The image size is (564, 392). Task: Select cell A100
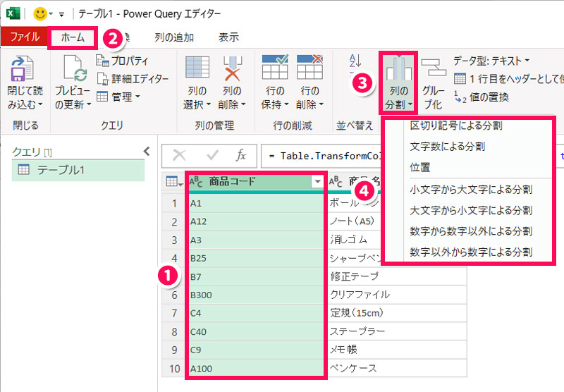point(256,368)
